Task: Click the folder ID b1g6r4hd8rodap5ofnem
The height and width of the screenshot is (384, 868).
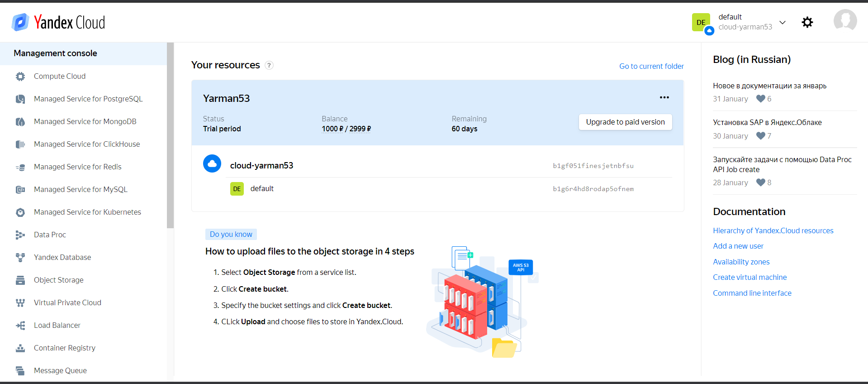Action: tap(593, 189)
